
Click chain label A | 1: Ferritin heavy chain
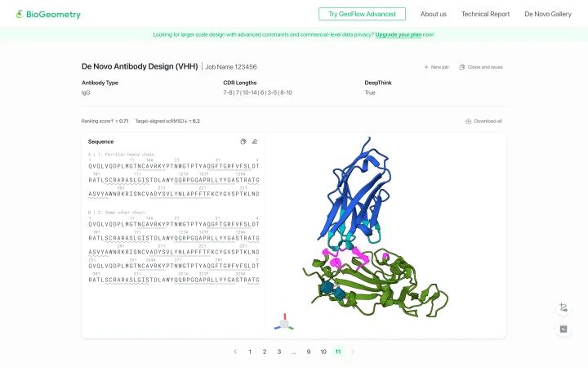tap(121, 155)
